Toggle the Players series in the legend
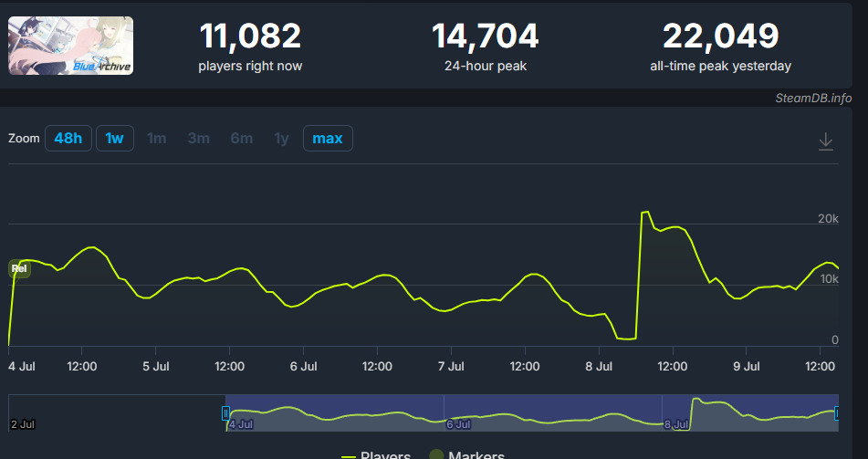 pos(376,456)
